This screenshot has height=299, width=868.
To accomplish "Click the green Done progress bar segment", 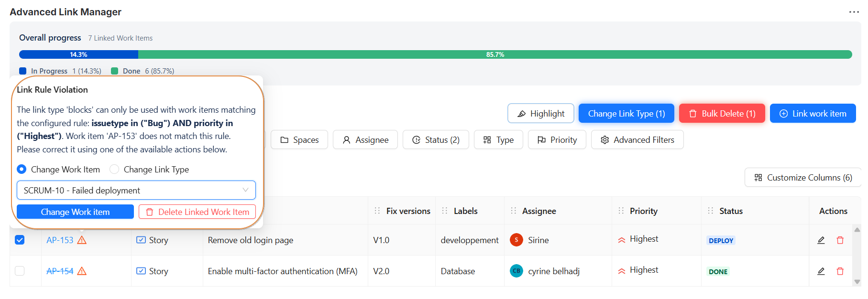I will pyautogui.click(x=495, y=54).
